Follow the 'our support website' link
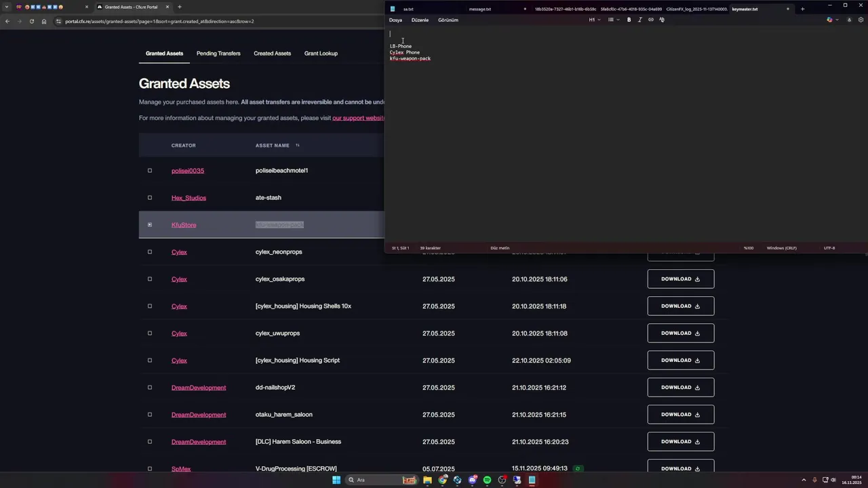868x488 pixels. (x=358, y=118)
